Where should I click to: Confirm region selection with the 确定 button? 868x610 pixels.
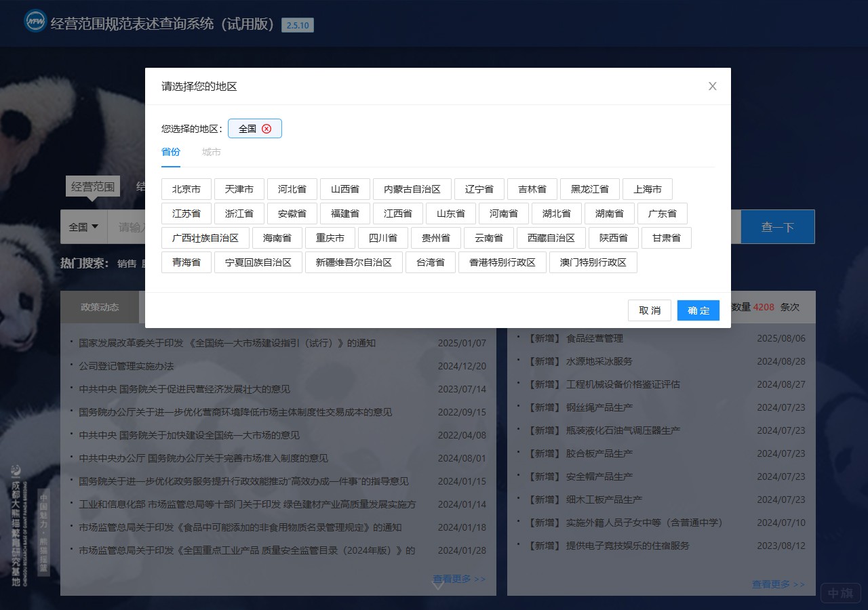[698, 310]
